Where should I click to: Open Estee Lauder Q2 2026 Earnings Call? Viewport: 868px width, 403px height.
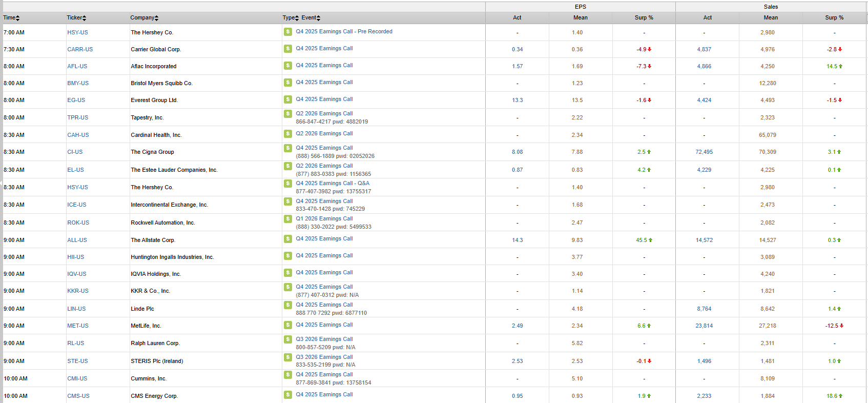point(324,166)
